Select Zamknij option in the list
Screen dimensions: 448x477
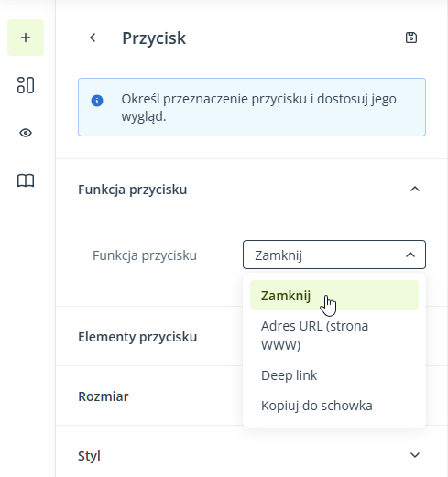coord(334,296)
